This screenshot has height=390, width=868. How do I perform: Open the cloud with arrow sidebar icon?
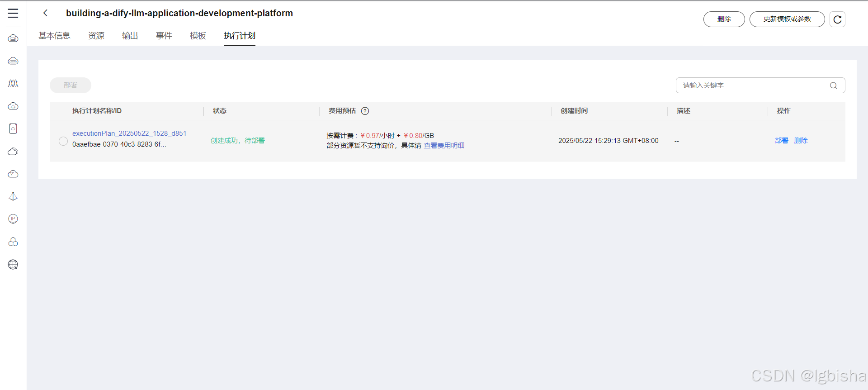[x=13, y=174]
